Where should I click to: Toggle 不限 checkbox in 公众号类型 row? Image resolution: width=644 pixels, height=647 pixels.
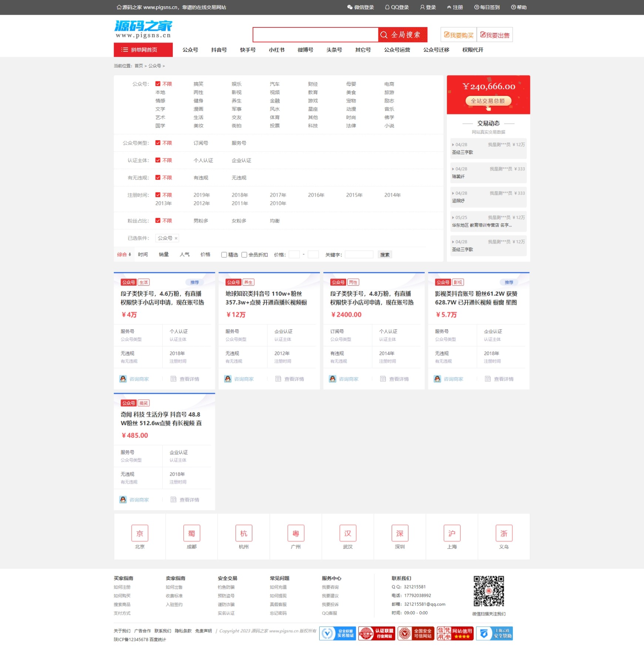coord(158,143)
